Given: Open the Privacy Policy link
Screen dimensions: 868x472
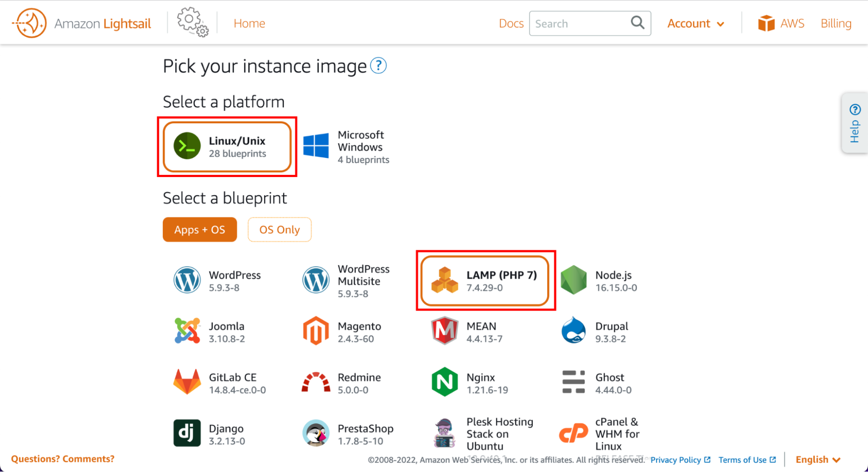Looking at the screenshot, I should (x=676, y=460).
